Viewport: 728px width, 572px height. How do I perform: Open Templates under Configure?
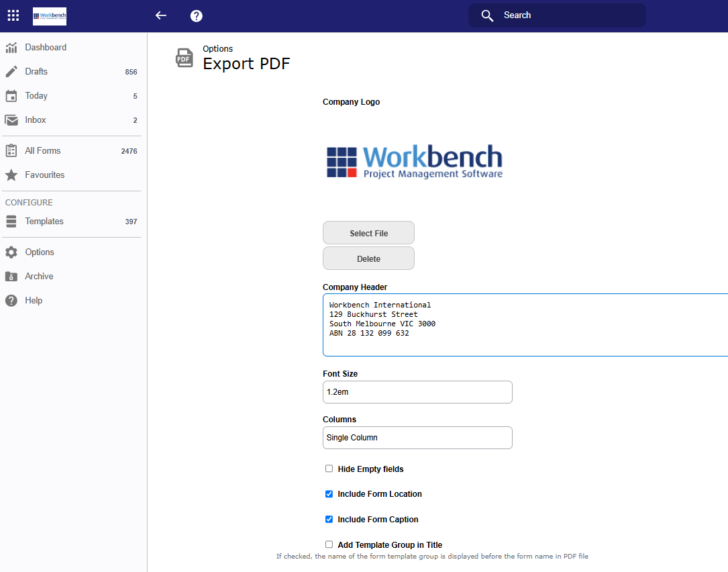tap(44, 221)
